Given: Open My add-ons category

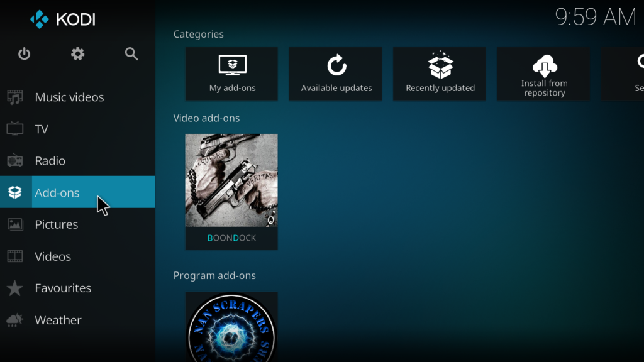Looking at the screenshot, I should point(231,74).
